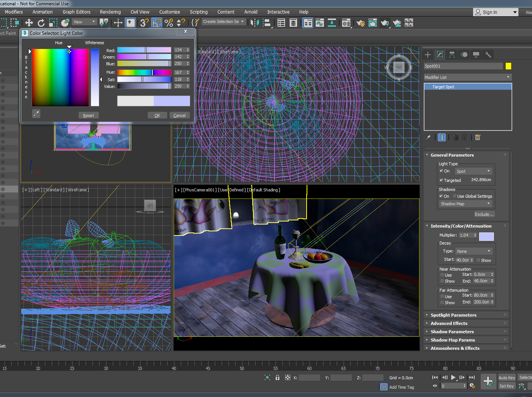Screen dimensions: 532x397
Task: Click OK in the Color Selector
Action: pos(157,115)
